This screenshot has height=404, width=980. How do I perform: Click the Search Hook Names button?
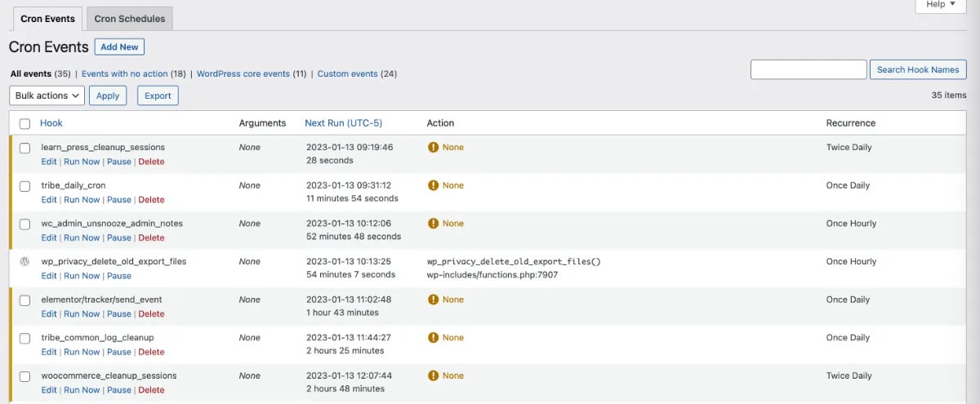tap(918, 69)
